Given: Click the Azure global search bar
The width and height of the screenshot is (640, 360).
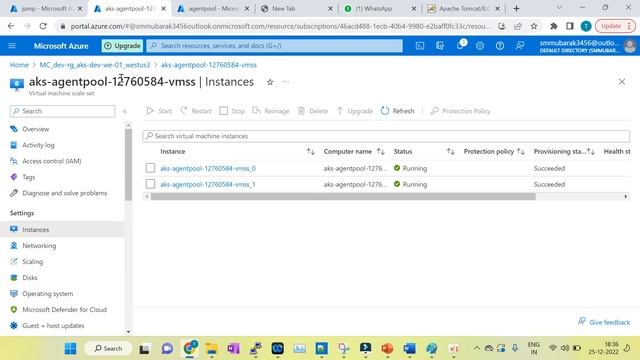Looking at the screenshot, I should 274,46.
